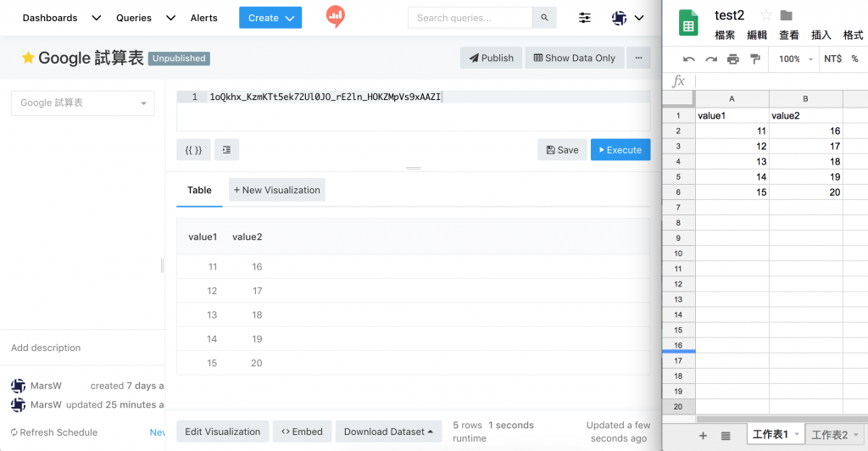868x451 pixels.
Task: Click the Embed button
Action: pos(302,432)
